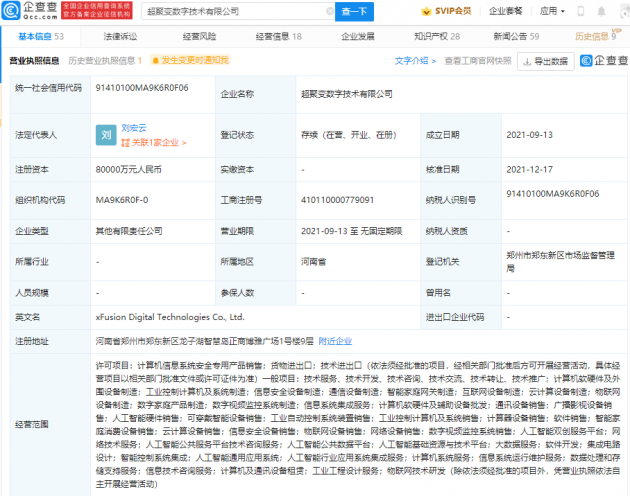Select the 其他有限责任公司 company type

[129, 231]
